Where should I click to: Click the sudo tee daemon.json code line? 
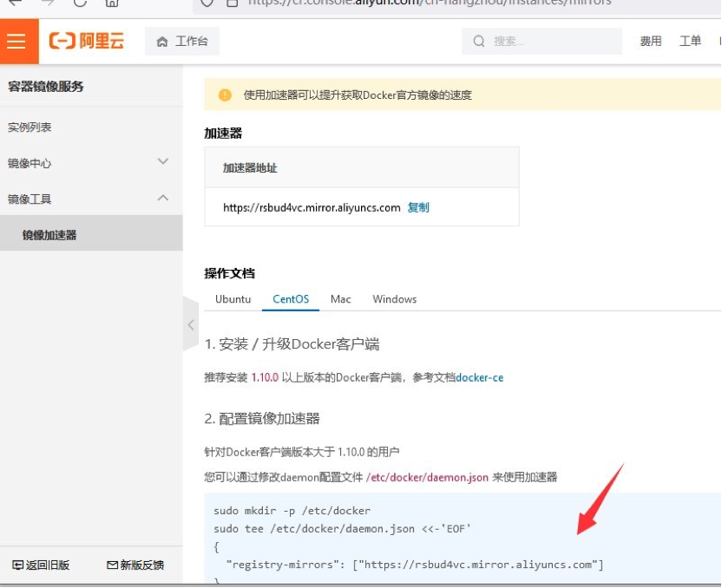coord(342,529)
